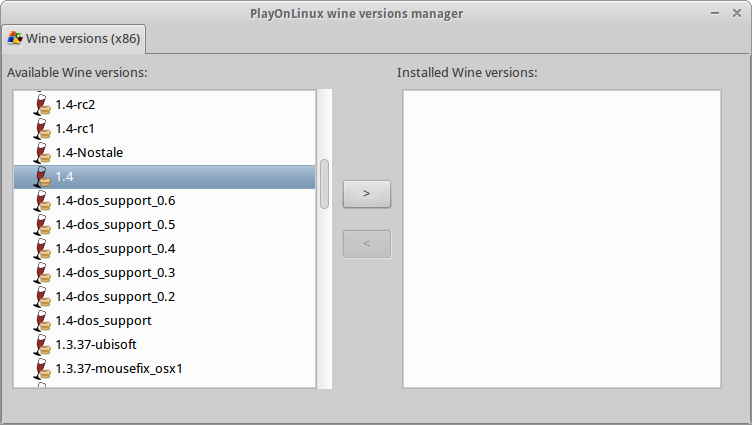
Task: Select the 1.4-dos_support_0.4 version
Action: 164,248
